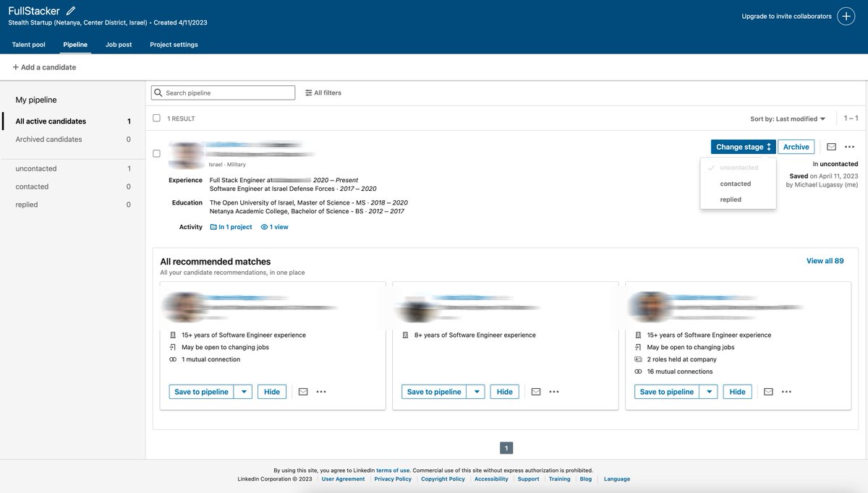Switch to the Talent pool tab
Image resolution: width=868 pixels, height=493 pixels.
[x=29, y=45]
